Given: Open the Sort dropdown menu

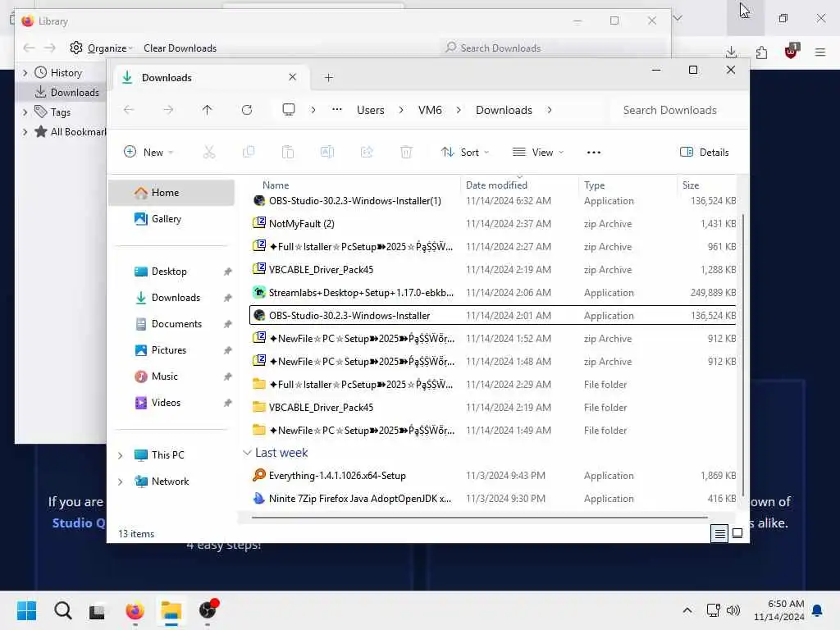Looking at the screenshot, I should point(465,152).
